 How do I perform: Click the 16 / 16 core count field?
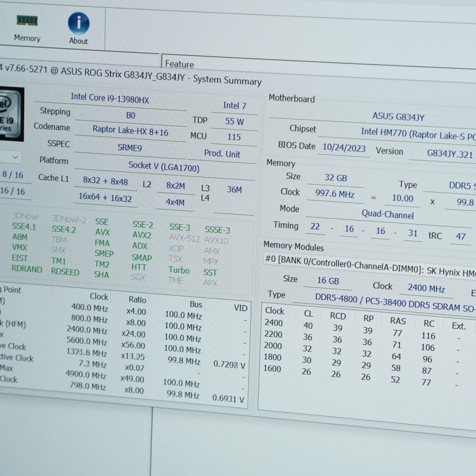coord(13,191)
